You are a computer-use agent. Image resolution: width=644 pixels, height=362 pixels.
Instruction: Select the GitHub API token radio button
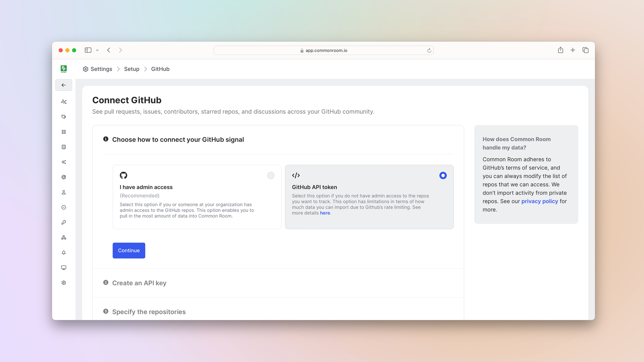click(443, 175)
